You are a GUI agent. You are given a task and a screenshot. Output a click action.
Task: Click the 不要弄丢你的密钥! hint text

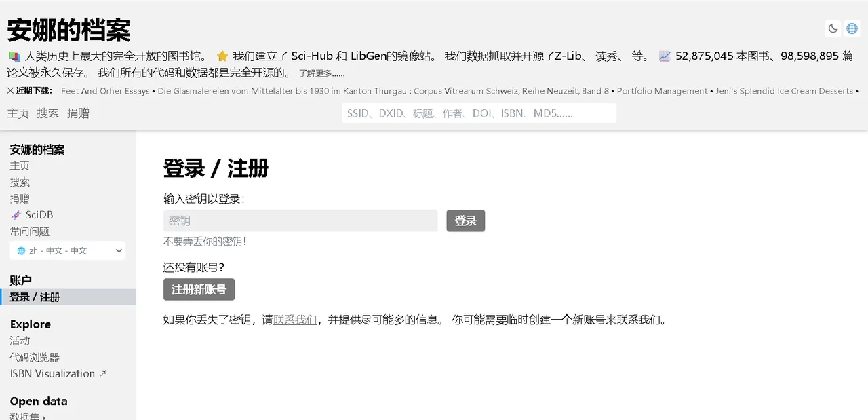pyautogui.click(x=205, y=241)
